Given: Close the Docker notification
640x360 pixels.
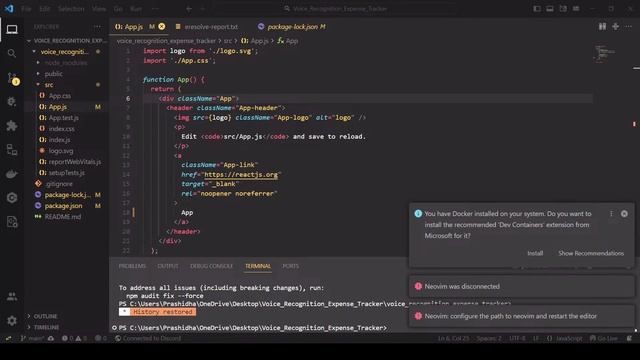Looking at the screenshot, I should tap(624, 213).
